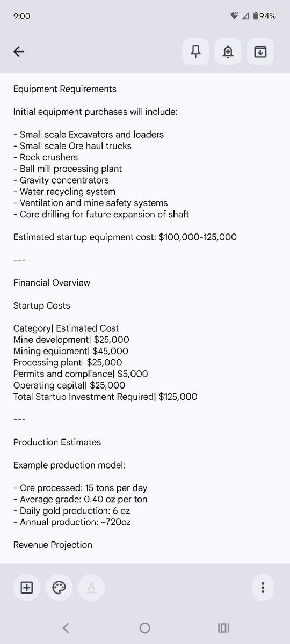
Task: Tap the Android home circle button
Action: tap(144, 627)
